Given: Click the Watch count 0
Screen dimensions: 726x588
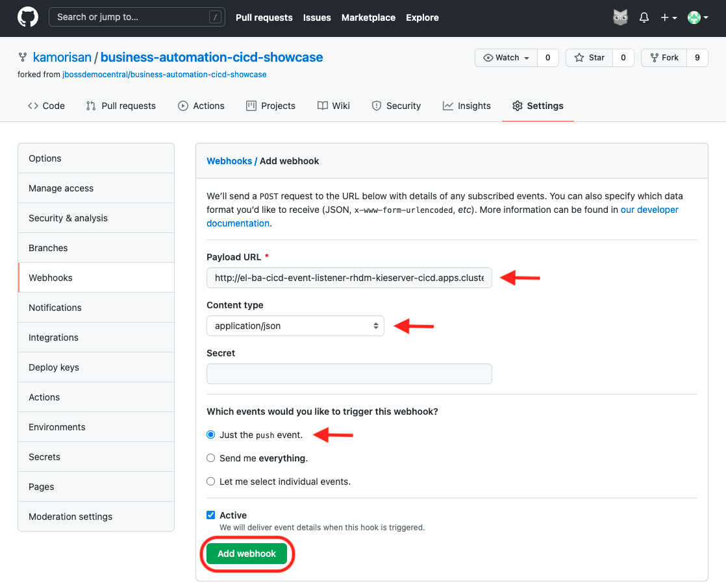Looking at the screenshot, I should pyautogui.click(x=547, y=58).
